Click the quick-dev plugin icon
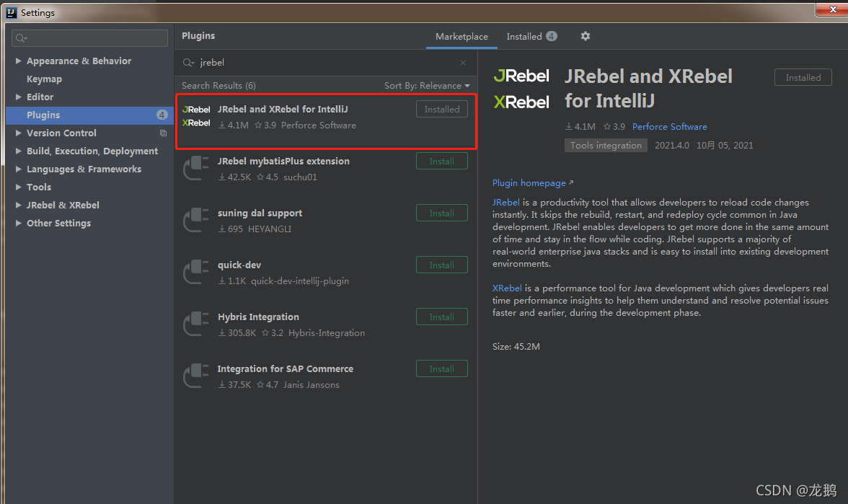The width and height of the screenshot is (848, 504). click(196, 272)
